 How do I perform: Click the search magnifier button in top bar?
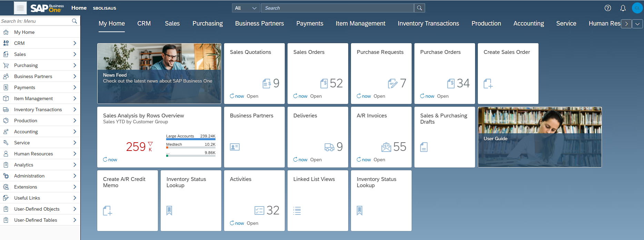420,8
